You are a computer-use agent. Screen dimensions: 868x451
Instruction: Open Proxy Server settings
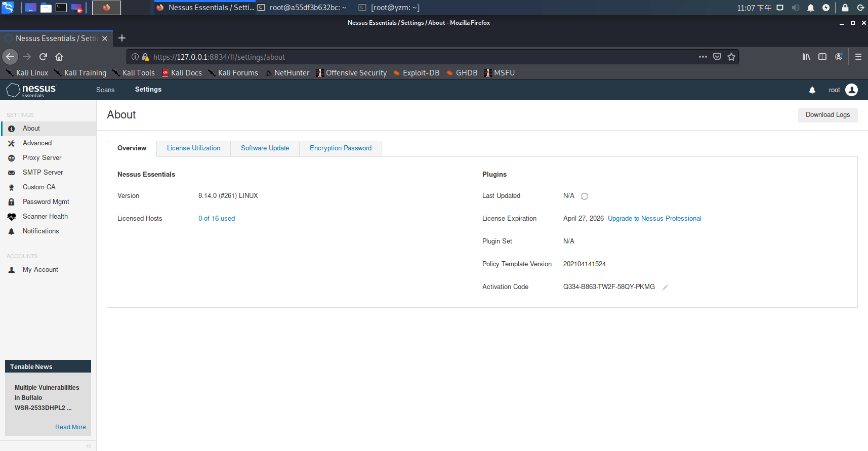tap(48, 158)
